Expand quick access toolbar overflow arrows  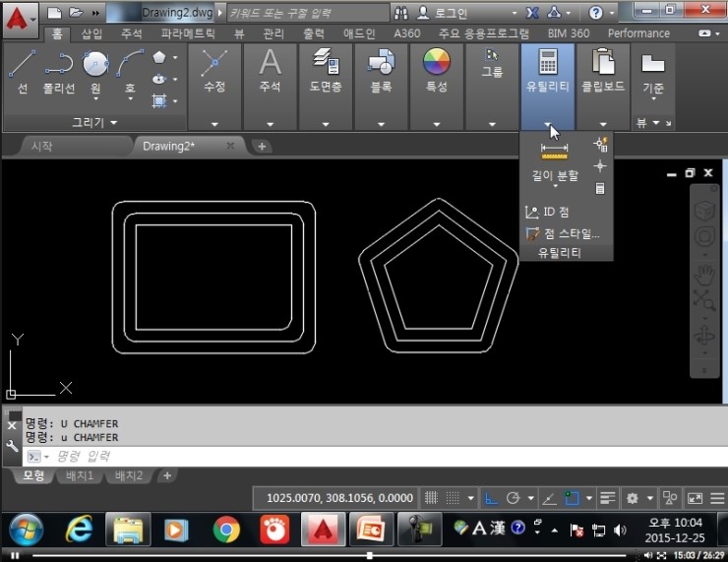pos(95,13)
